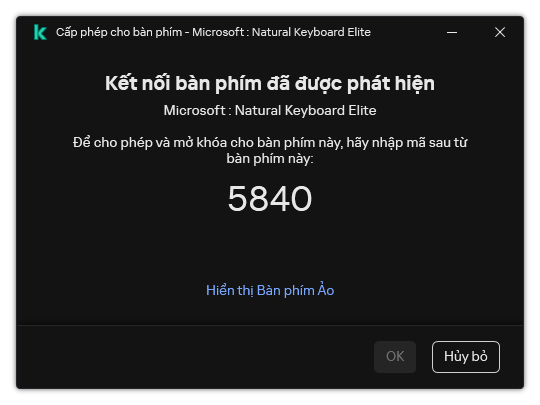Click the word Microsoft in the subtitle
Viewport: 540px width, 405px height.
point(195,111)
